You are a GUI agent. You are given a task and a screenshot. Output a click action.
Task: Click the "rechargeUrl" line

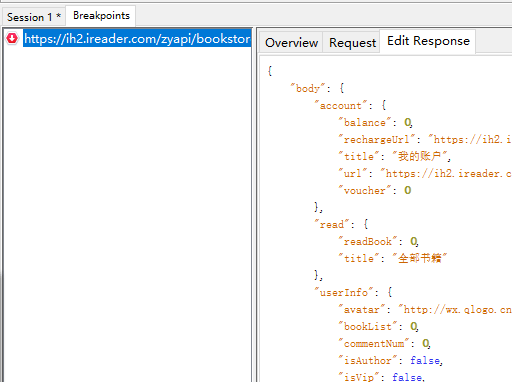(425, 139)
